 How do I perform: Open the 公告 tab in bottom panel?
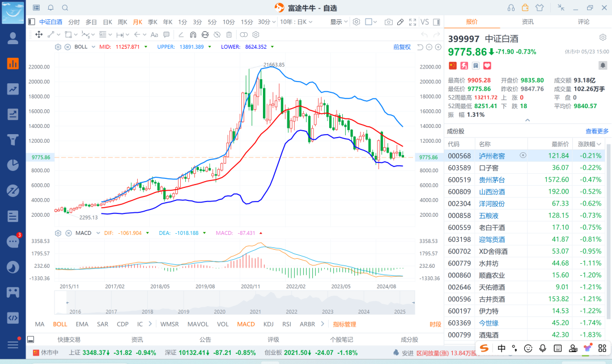pyautogui.click(x=205, y=340)
